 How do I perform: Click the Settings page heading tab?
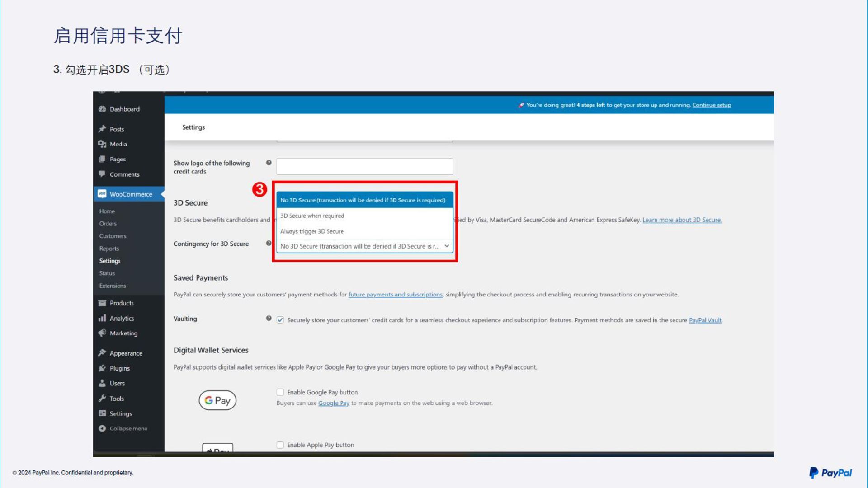[193, 127]
